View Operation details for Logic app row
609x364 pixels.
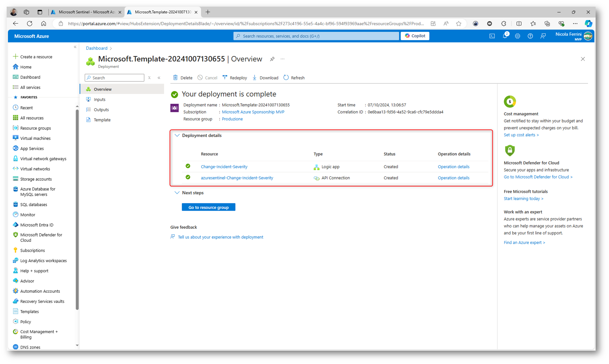tap(453, 166)
